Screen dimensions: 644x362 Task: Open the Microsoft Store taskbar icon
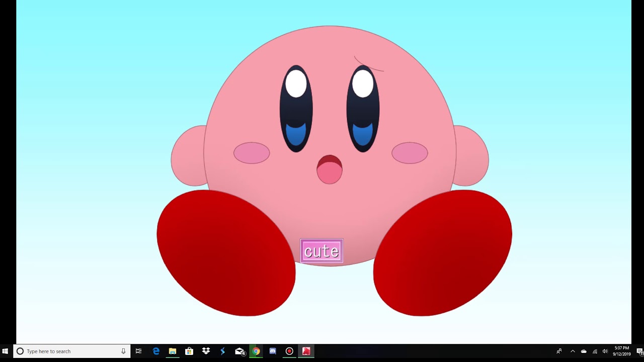point(189,351)
